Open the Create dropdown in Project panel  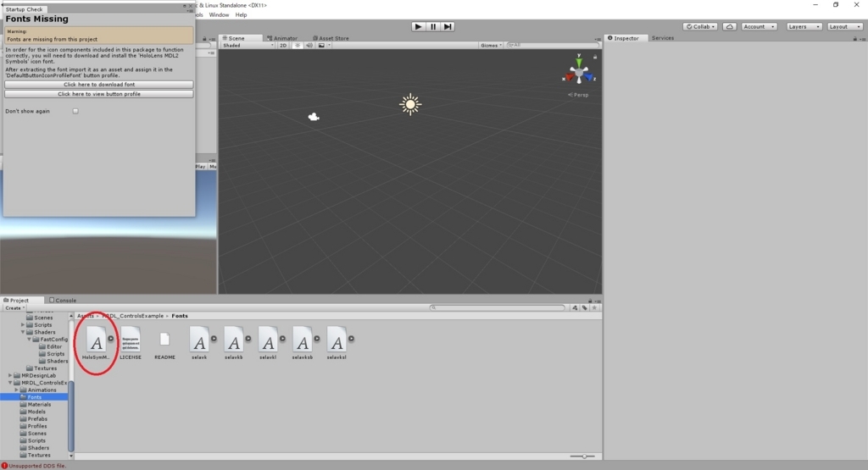[x=14, y=308]
